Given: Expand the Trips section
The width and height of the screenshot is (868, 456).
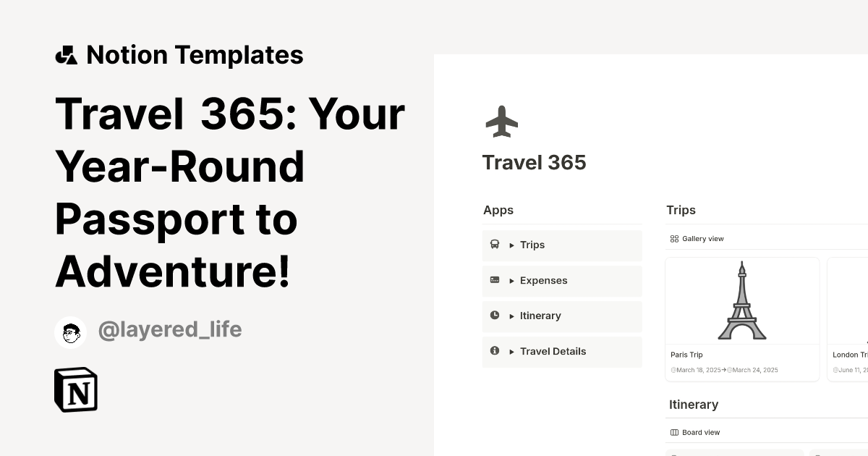Looking at the screenshot, I should (513, 245).
